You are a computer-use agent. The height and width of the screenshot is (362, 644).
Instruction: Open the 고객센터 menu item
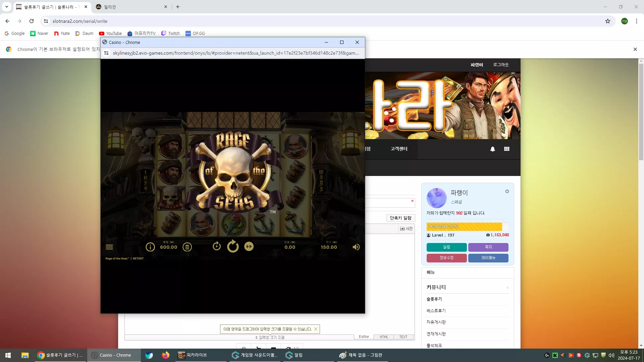pos(399,149)
